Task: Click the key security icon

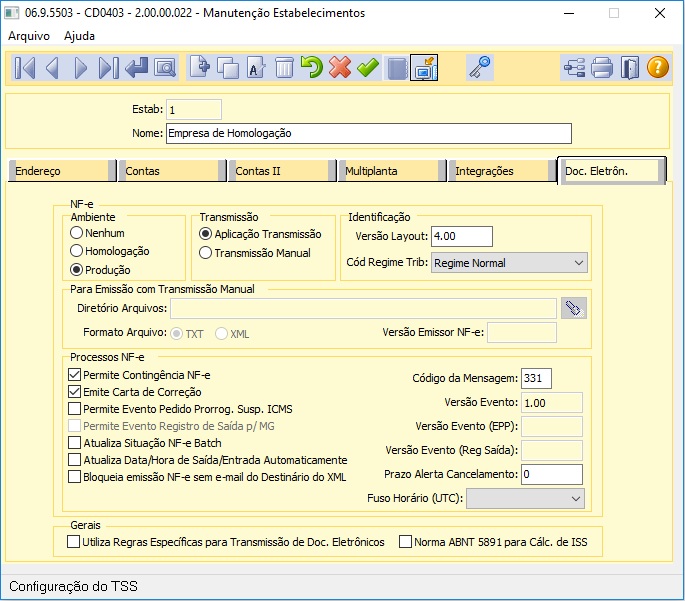Action: click(480, 67)
